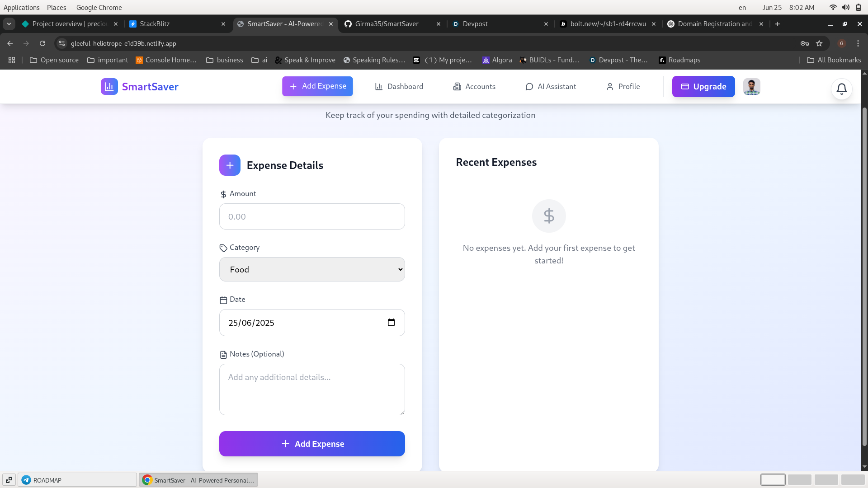Bookmark page with the star icon
Image resolution: width=868 pixels, height=488 pixels.
(819, 43)
